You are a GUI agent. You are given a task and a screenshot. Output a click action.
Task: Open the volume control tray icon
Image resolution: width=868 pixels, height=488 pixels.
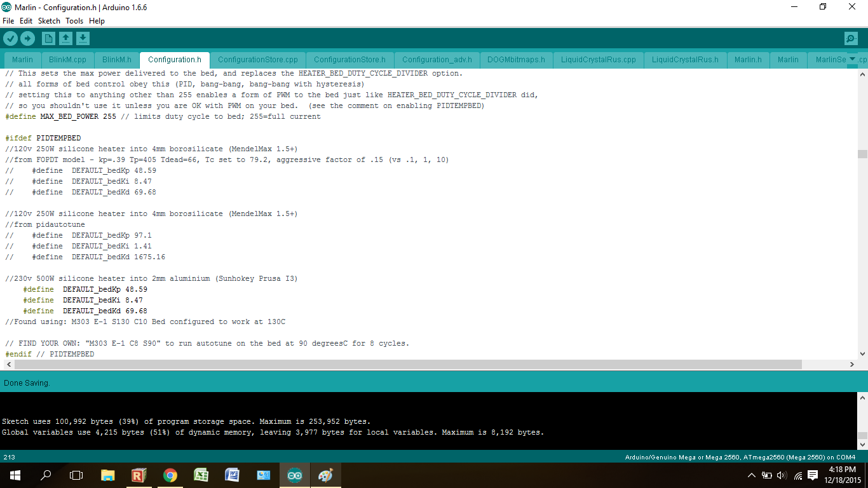[x=782, y=475]
